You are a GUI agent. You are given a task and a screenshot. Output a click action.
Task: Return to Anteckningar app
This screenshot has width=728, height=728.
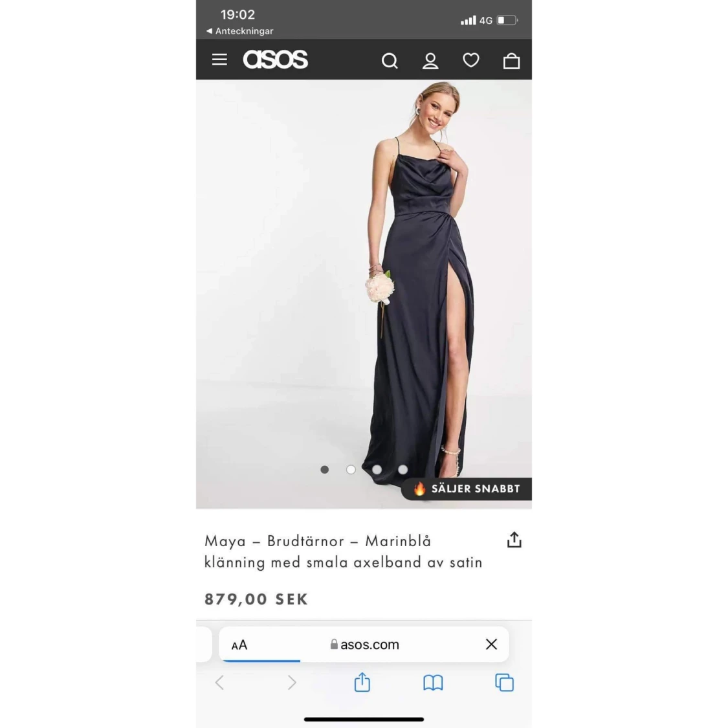click(x=239, y=31)
